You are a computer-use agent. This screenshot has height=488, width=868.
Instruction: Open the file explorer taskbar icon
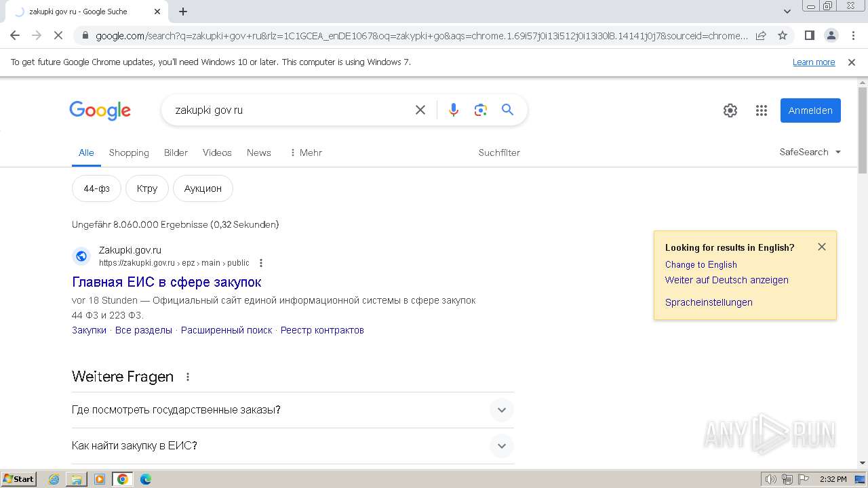tap(77, 479)
